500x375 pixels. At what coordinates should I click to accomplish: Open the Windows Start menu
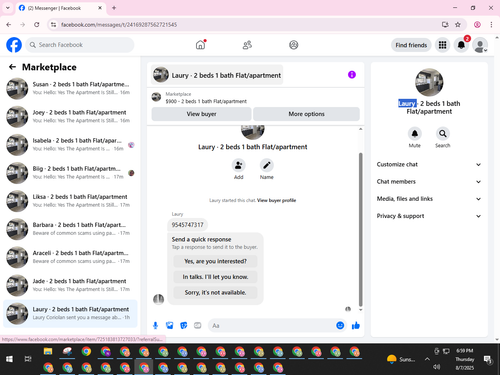9,359
